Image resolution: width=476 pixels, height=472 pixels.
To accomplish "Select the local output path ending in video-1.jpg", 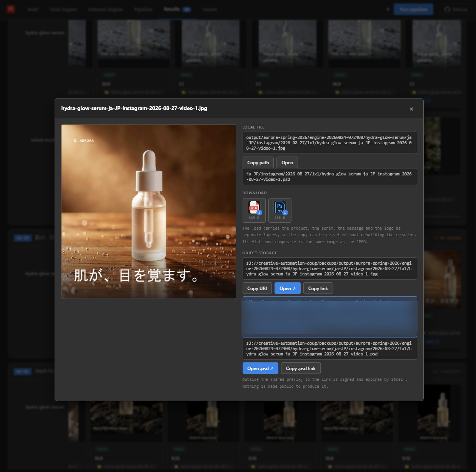I will 330,143.
